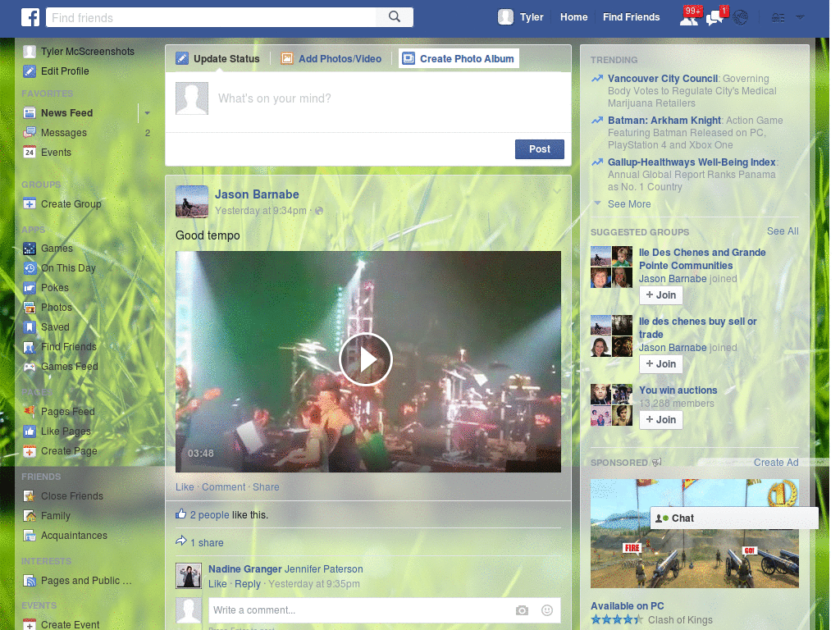Go to Home in the top bar
The image size is (840, 630).
click(573, 17)
